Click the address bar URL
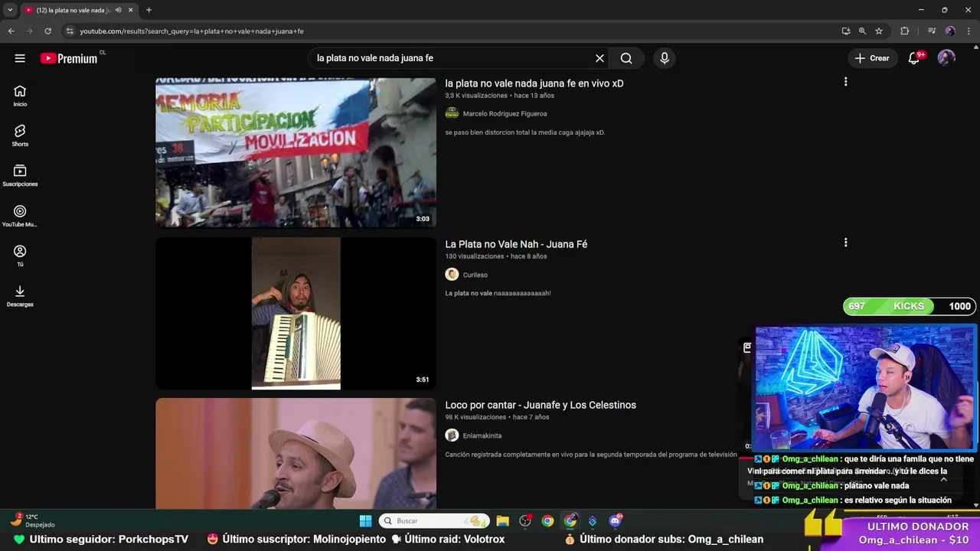Image resolution: width=980 pixels, height=551 pixels. (191, 31)
